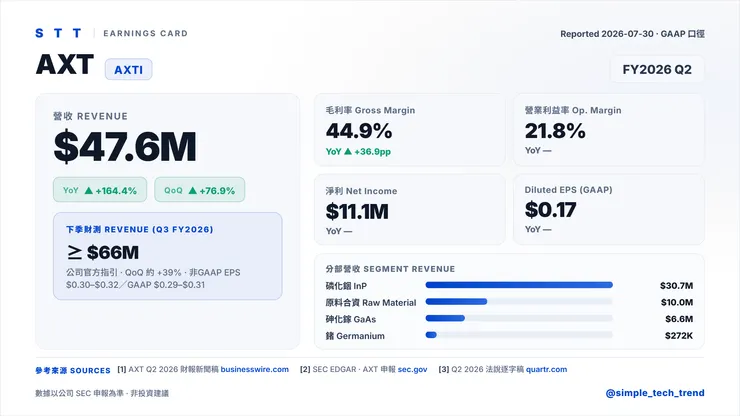Click the Raw Material segment bar

[519, 301]
